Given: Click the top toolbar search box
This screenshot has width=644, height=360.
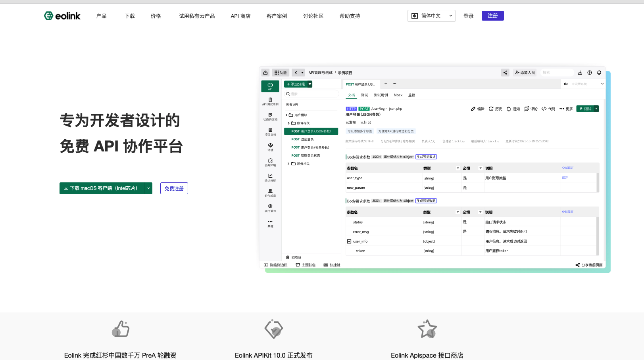Looking at the screenshot, I should tap(557, 73).
